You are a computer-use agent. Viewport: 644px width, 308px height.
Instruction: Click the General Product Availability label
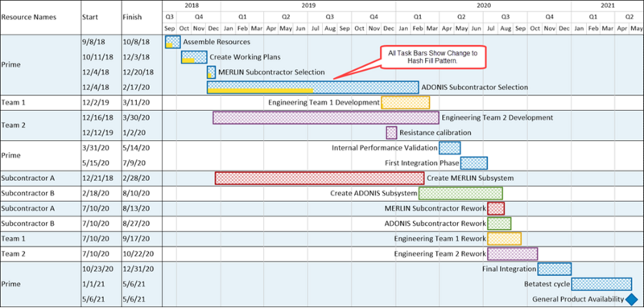(578, 299)
